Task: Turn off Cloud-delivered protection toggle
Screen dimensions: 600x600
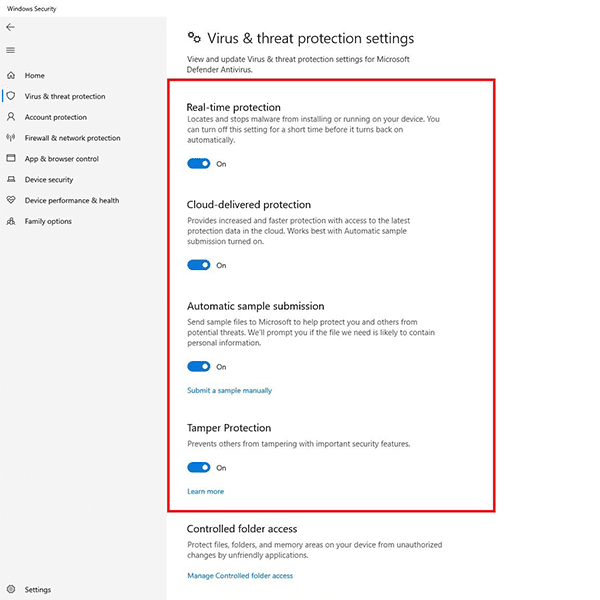Action: 199,265
